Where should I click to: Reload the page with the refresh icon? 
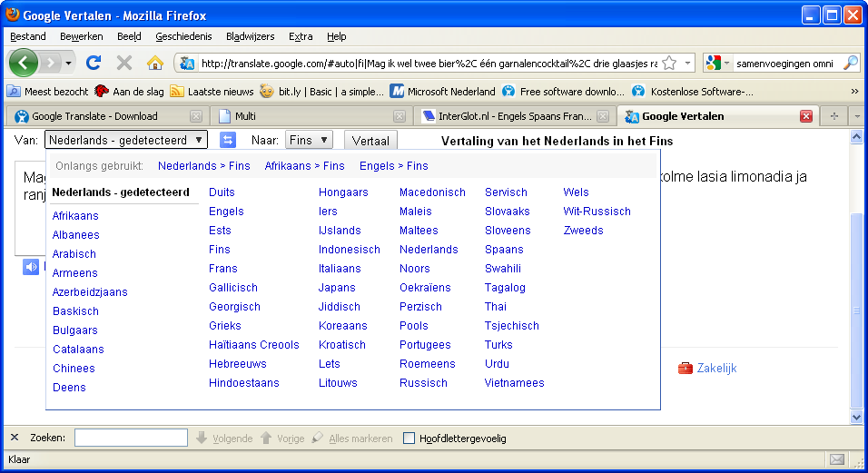94,63
